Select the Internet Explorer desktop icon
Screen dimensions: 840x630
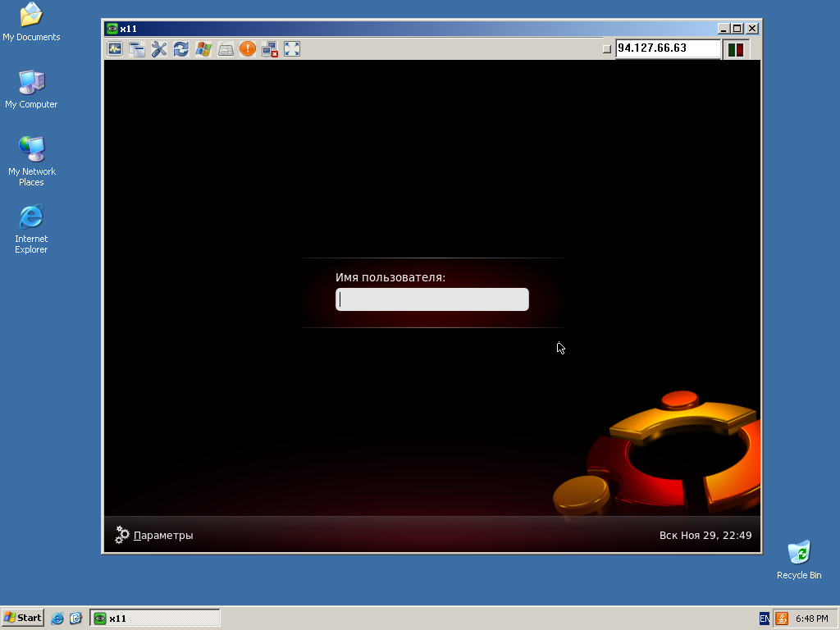click(31, 229)
